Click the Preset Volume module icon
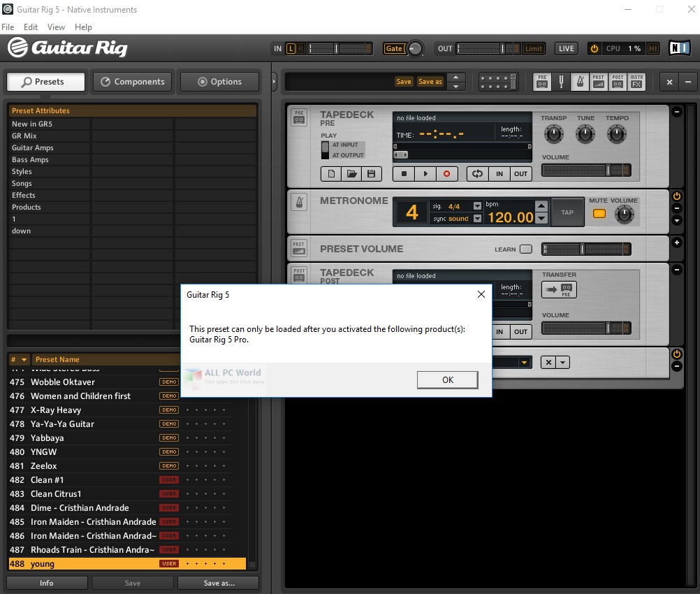This screenshot has height=594, width=700. click(x=299, y=248)
